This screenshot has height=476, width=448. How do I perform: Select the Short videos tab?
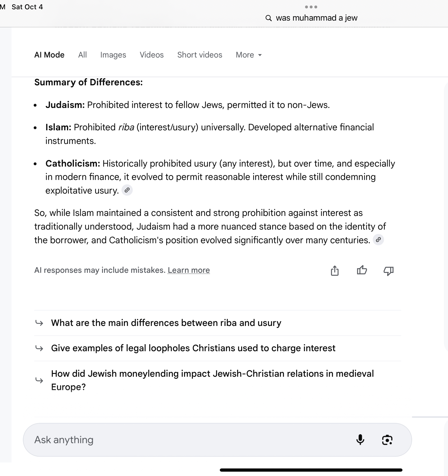pos(200,55)
